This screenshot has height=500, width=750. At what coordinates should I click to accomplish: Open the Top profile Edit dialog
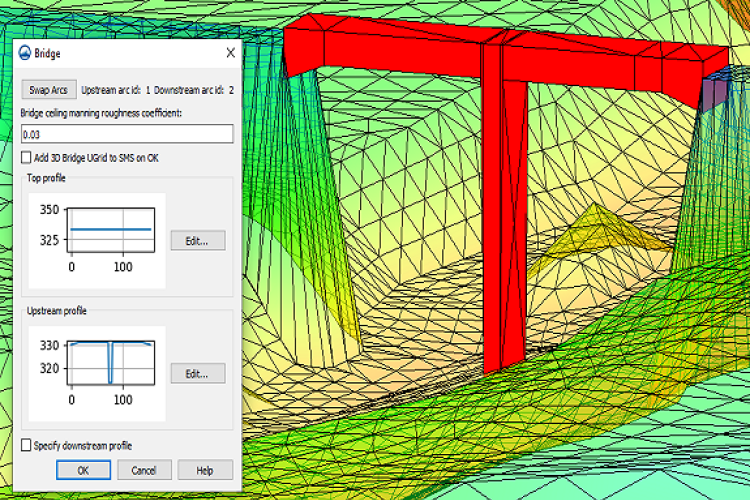[x=198, y=241]
